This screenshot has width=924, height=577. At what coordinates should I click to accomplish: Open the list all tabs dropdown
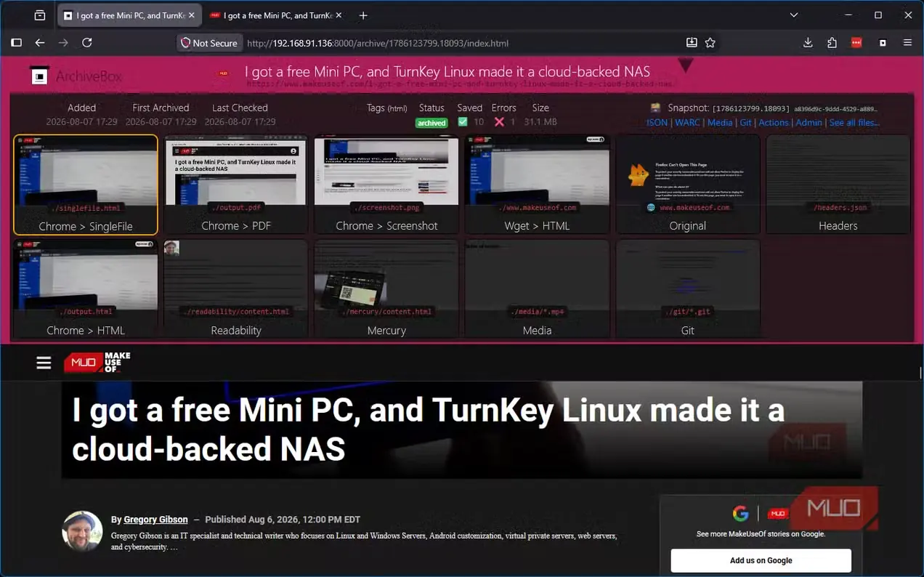coord(794,15)
